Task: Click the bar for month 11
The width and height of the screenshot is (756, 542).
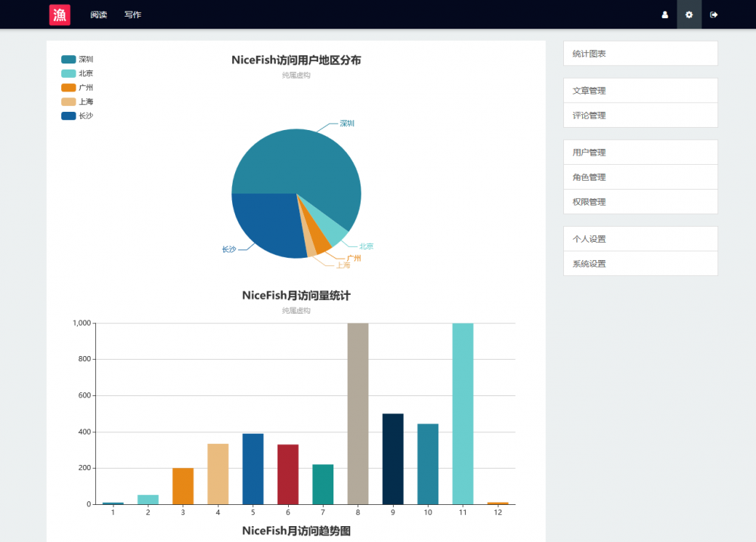Action: click(463, 412)
